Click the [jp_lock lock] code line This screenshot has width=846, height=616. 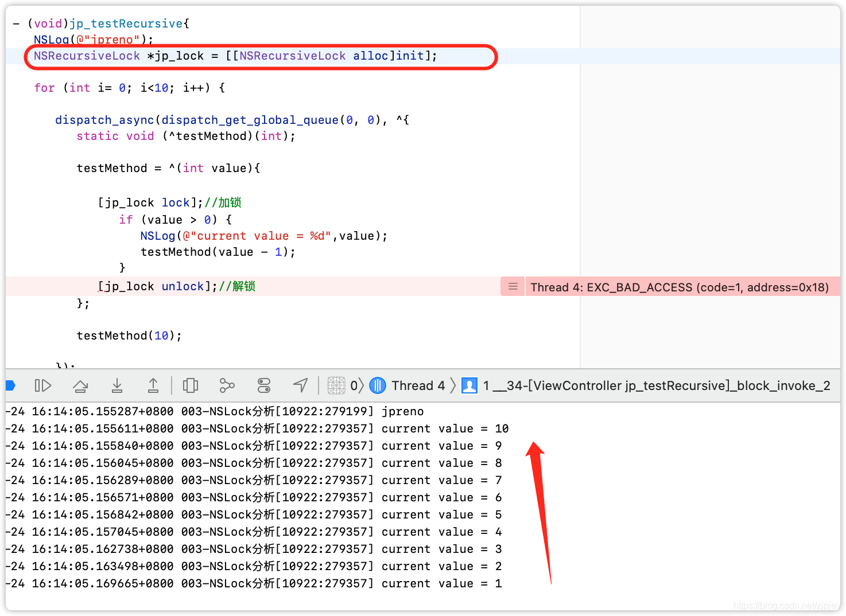coord(170,202)
